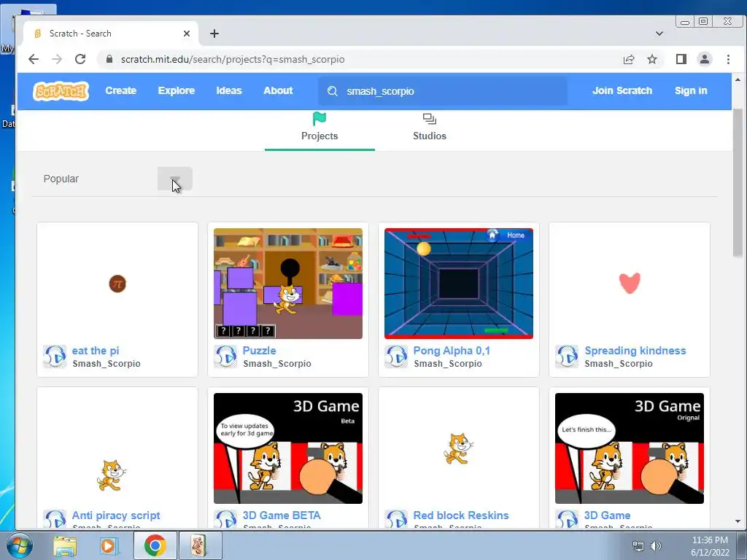Bookmark this page with the star icon
This screenshot has width=747, height=560.
tap(652, 59)
